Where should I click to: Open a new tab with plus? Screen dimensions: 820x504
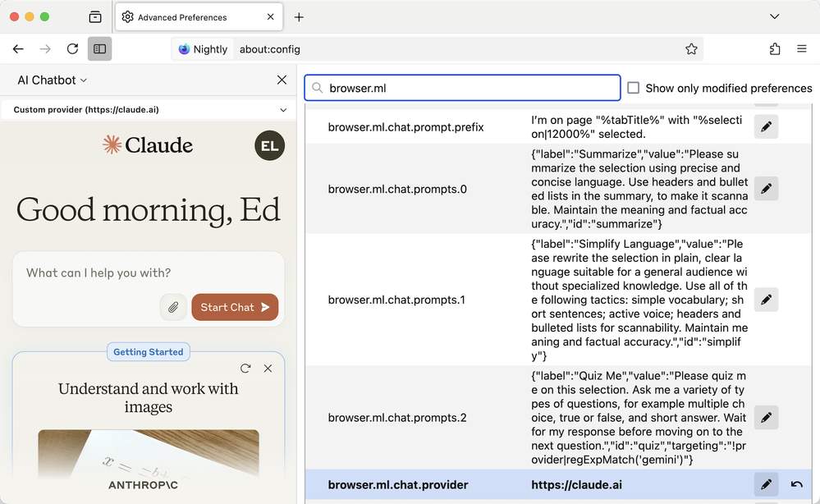tap(299, 17)
